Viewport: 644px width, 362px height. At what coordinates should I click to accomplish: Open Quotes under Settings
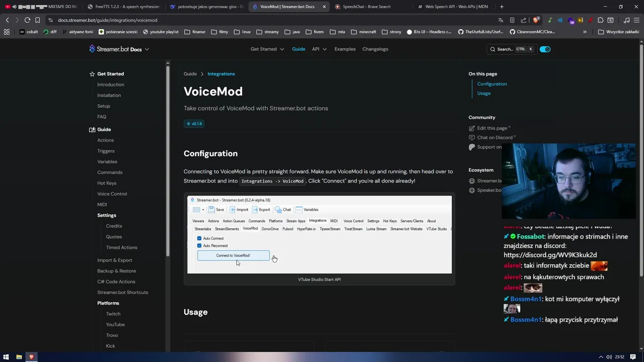coord(114,237)
